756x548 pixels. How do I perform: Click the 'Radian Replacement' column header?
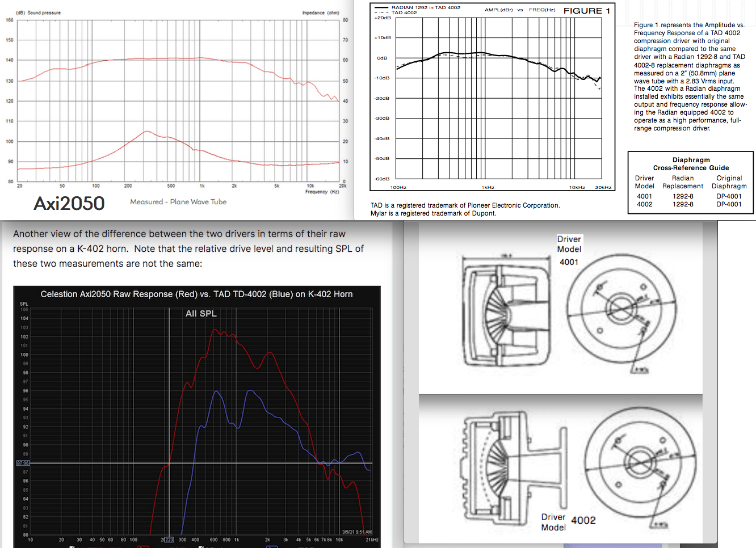tap(683, 182)
